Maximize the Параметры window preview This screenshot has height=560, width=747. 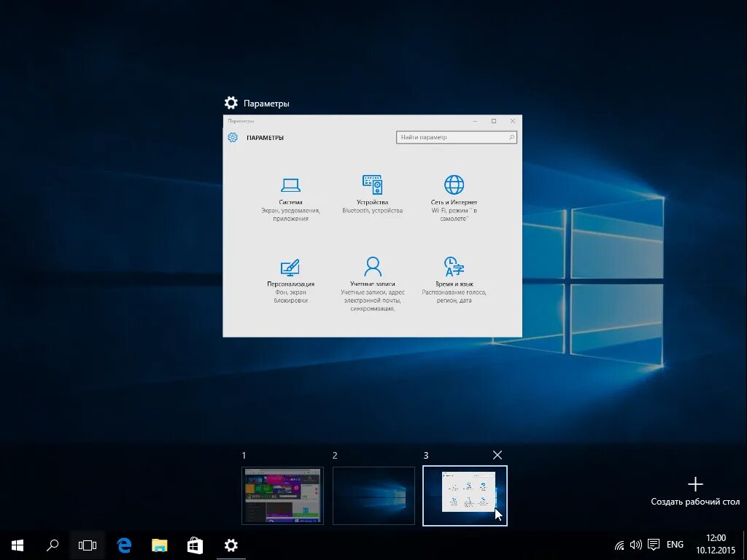(x=494, y=121)
